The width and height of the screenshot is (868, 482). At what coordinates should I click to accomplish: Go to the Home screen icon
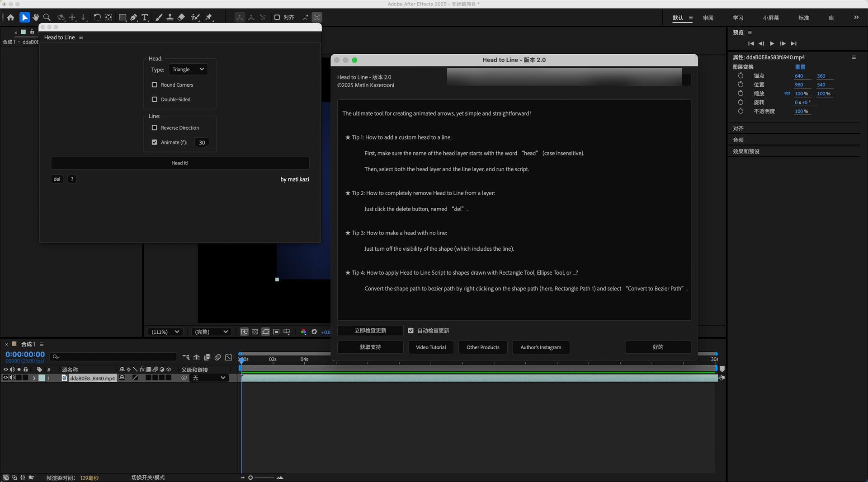point(10,18)
